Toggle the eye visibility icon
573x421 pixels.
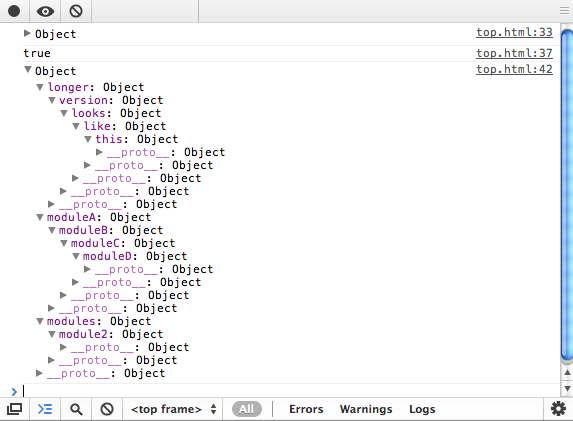click(x=45, y=11)
